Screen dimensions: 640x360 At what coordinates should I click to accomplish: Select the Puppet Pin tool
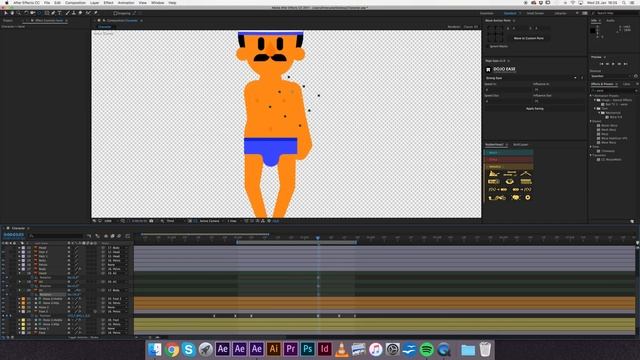[x=96, y=13]
